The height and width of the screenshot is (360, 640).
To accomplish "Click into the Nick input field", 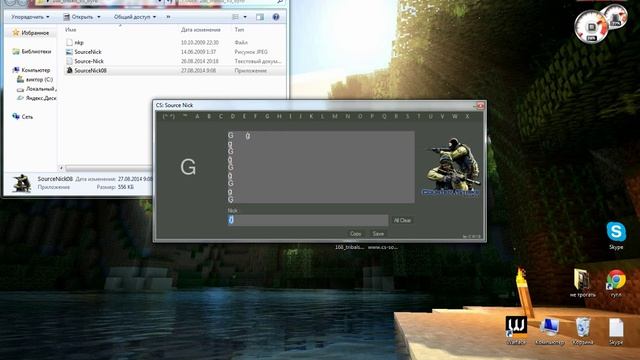I will point(308,220).
